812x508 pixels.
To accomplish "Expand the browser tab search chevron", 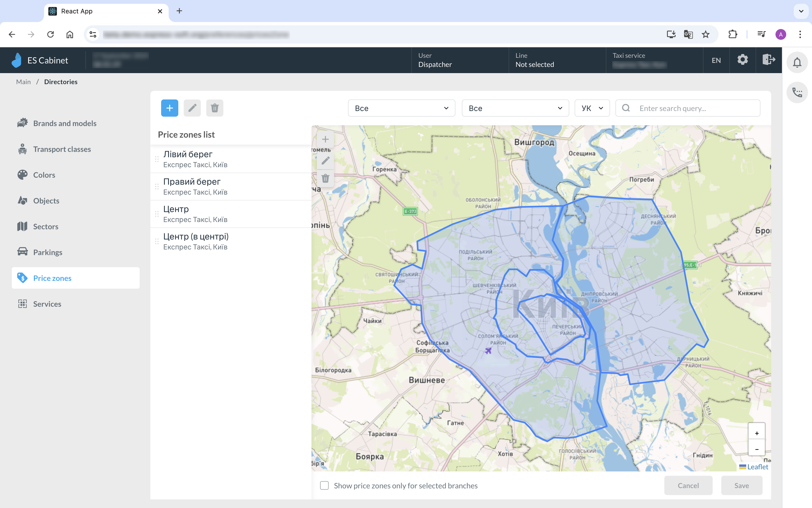I will [801, 11].
